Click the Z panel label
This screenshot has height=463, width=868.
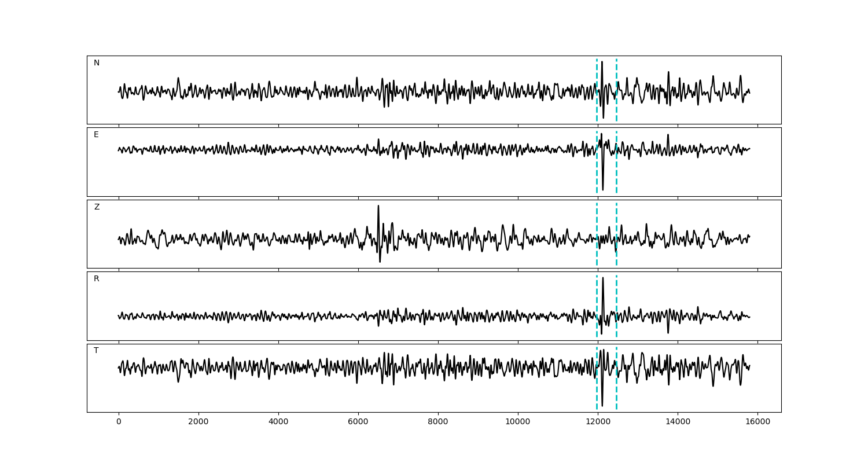coord(97,207)
